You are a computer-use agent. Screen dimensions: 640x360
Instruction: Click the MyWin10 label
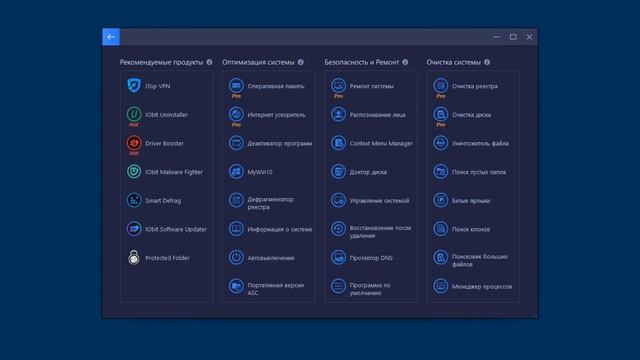coord(260,172)
